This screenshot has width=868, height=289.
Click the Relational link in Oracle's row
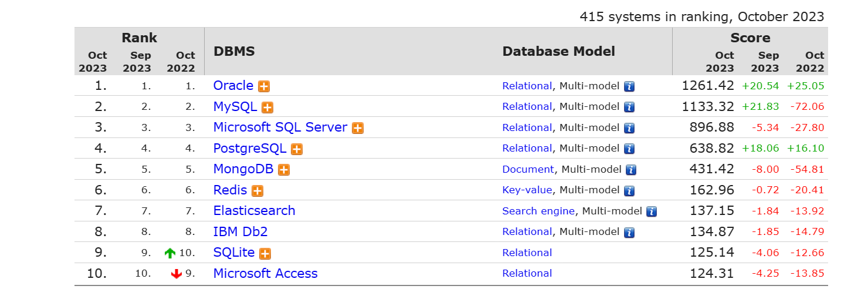(527, 86)
